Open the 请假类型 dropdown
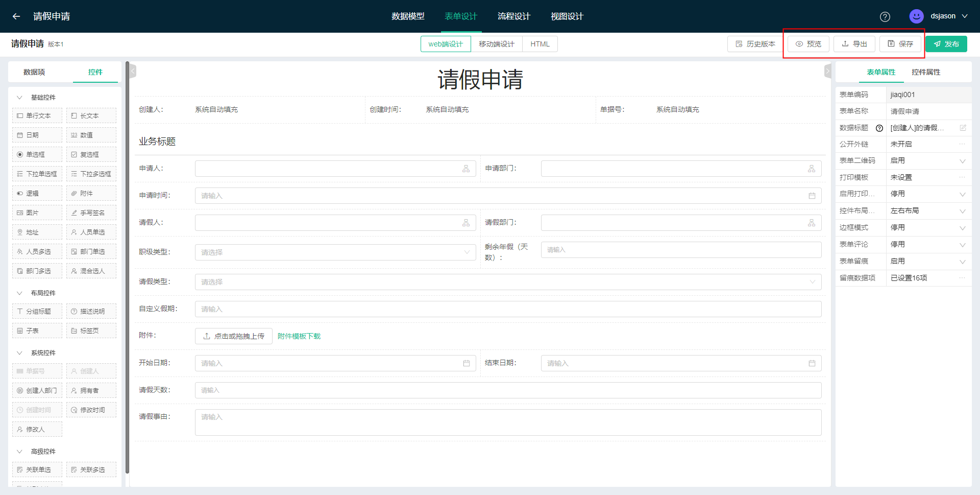This screenshot has height=495, width=980. pos(508,282)
